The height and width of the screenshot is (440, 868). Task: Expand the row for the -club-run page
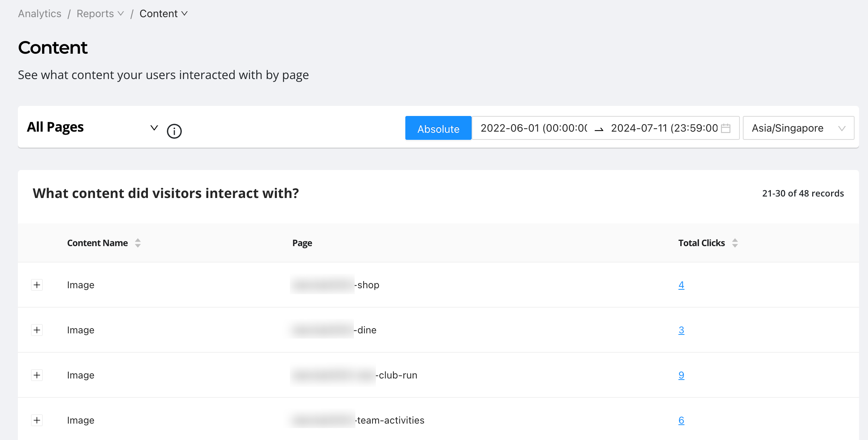[37, 375]
